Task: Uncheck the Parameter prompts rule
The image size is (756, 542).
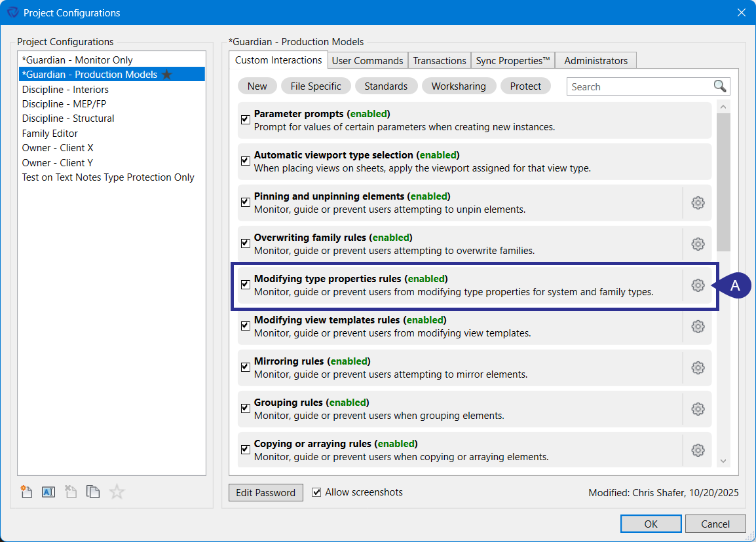Action: 245,119
